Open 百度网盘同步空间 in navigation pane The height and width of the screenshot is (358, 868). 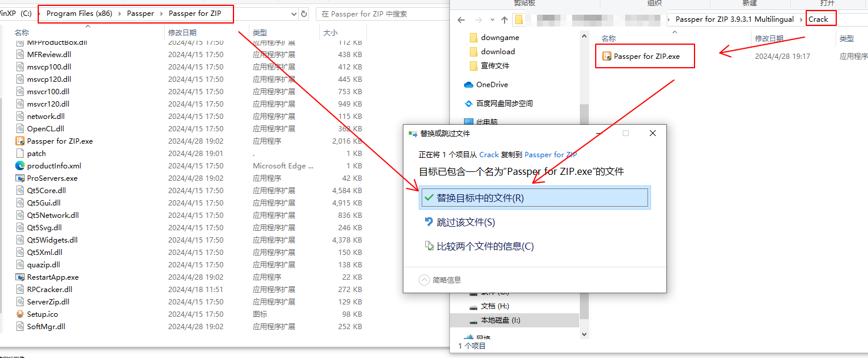click(x=504, y=104)
